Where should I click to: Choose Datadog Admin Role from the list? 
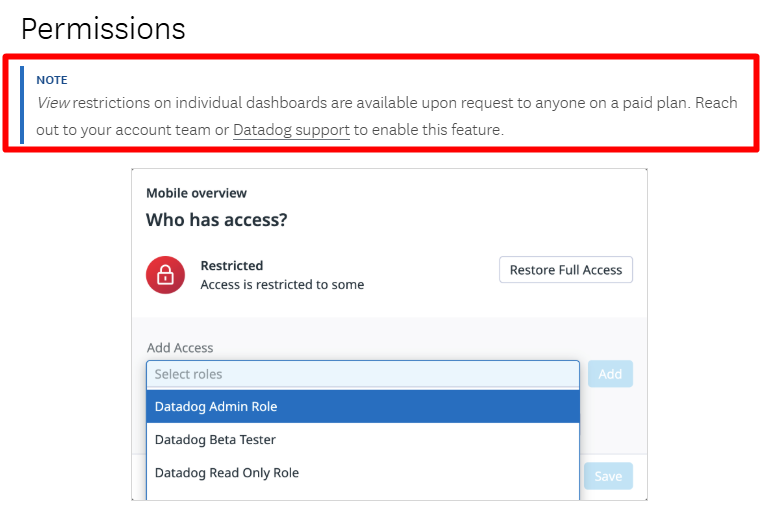[363, 406]
